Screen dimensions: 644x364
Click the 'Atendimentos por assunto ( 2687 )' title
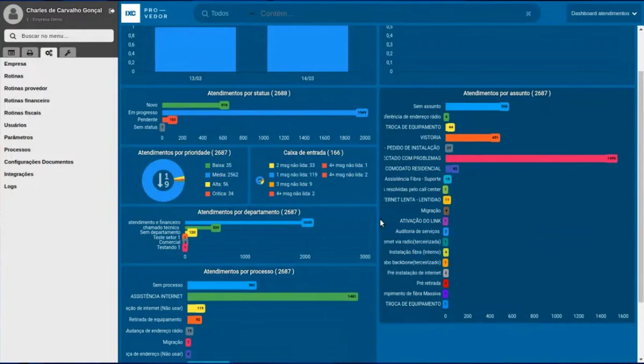pos(507,93)
